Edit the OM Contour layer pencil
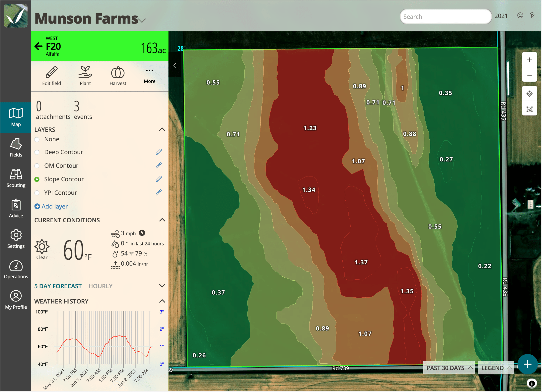The image size is (542, 392). [x=159, y=165]
